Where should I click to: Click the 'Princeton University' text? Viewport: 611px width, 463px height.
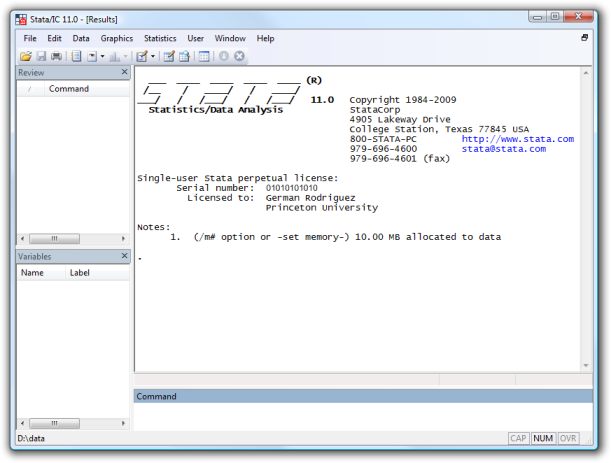[x=322, y=208]
